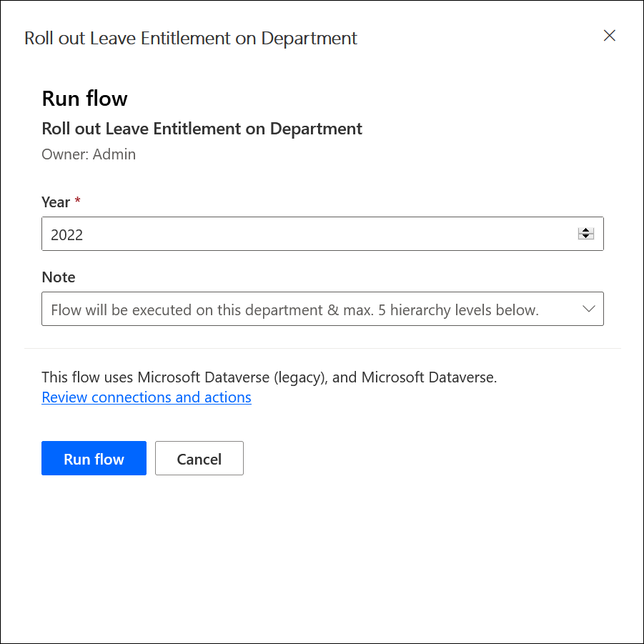Viewport: 644px width, 644px height.
Task: Click the Year field label
Action: pyautogui.click(x=56, y=202)
